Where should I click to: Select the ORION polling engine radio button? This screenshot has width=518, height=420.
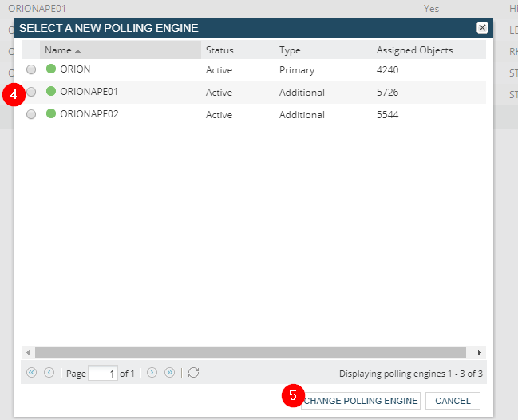tap(31, 69)
